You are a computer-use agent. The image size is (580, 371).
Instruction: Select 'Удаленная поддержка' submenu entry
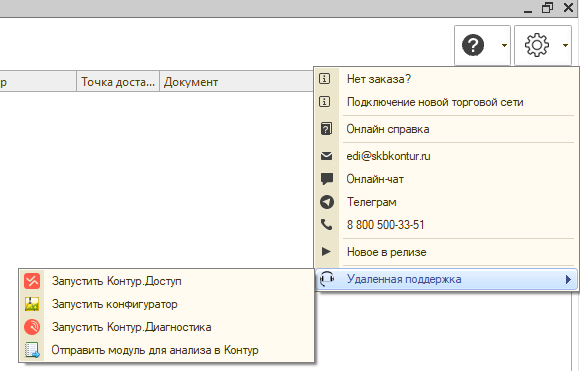pos(446,279)
